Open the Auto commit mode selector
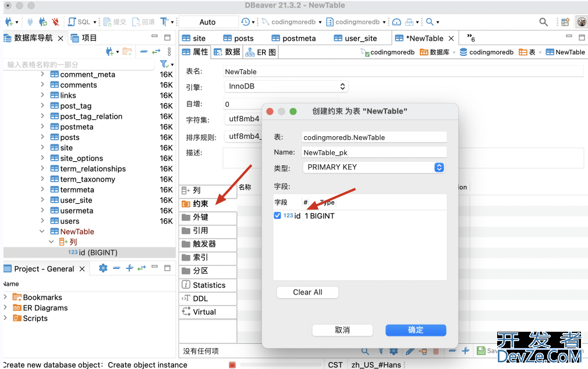588x369 pixels. point(208,22)
